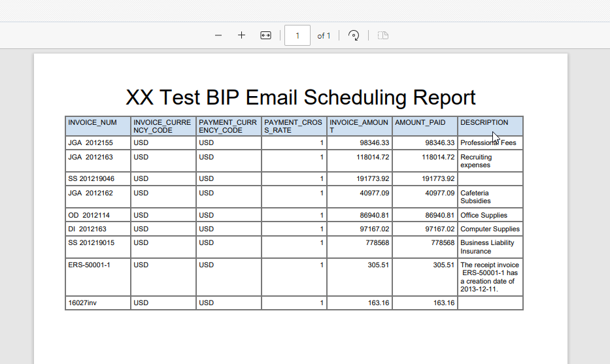Select report title XX Test BIP Email Scheduling Report
The image size is (610, 364).
pos(301,97)
